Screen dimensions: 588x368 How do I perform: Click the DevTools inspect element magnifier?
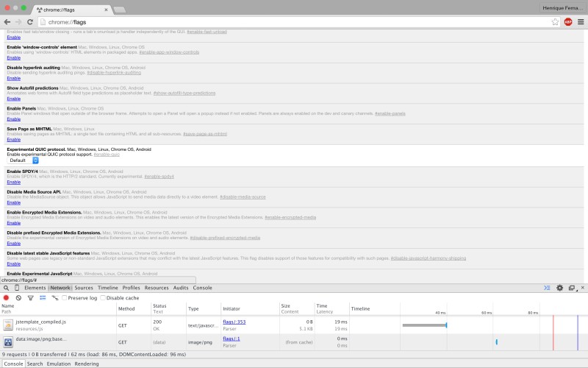6,288
